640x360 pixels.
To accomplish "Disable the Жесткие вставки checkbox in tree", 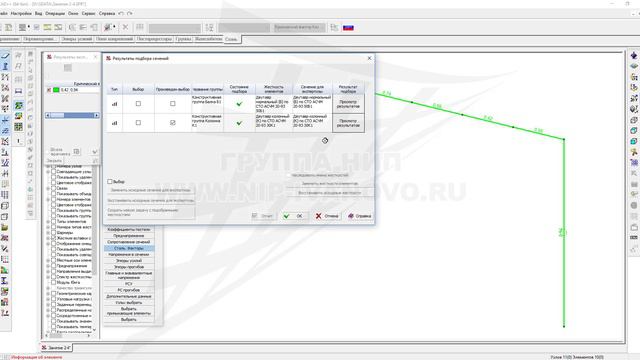I will (x=53, y=238).
